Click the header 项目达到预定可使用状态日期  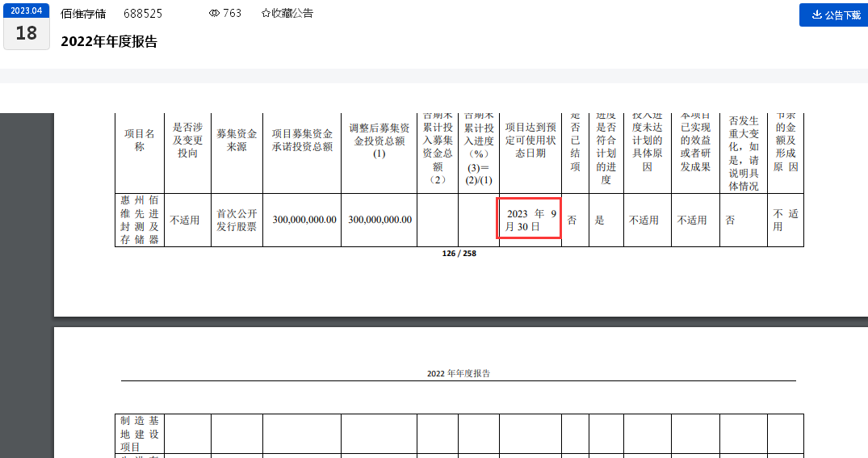pos(530,141)
